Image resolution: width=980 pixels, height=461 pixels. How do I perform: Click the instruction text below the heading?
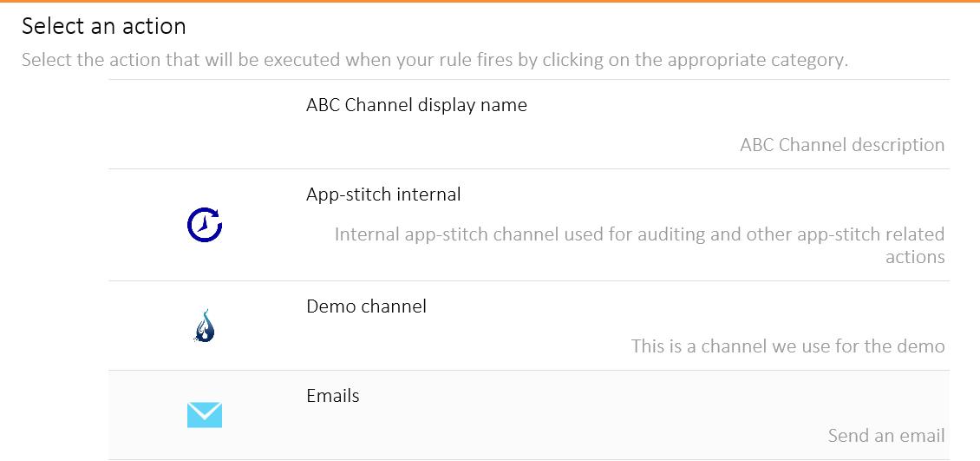[x=434, y=60]
